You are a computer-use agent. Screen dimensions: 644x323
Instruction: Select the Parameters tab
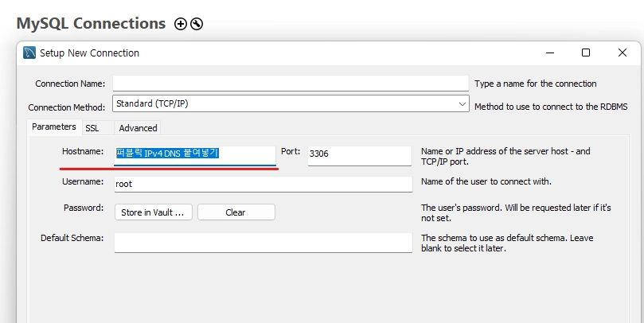(54, 126)
